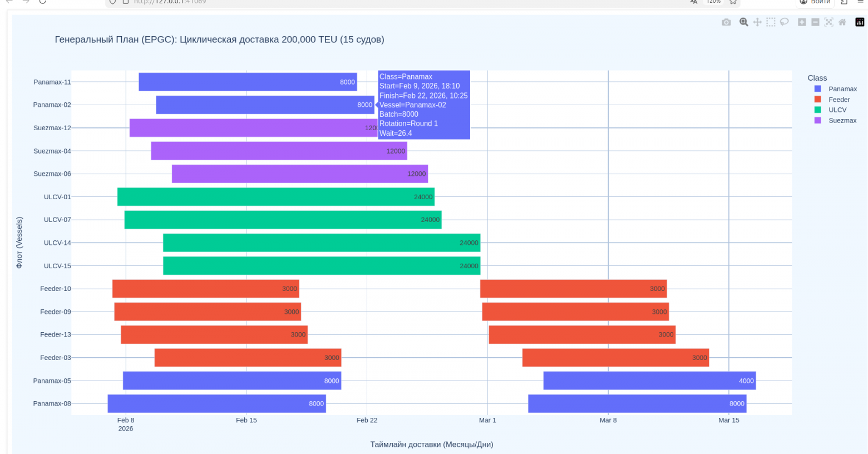Click the purple Suezmax legend swatch

(817, 121)
